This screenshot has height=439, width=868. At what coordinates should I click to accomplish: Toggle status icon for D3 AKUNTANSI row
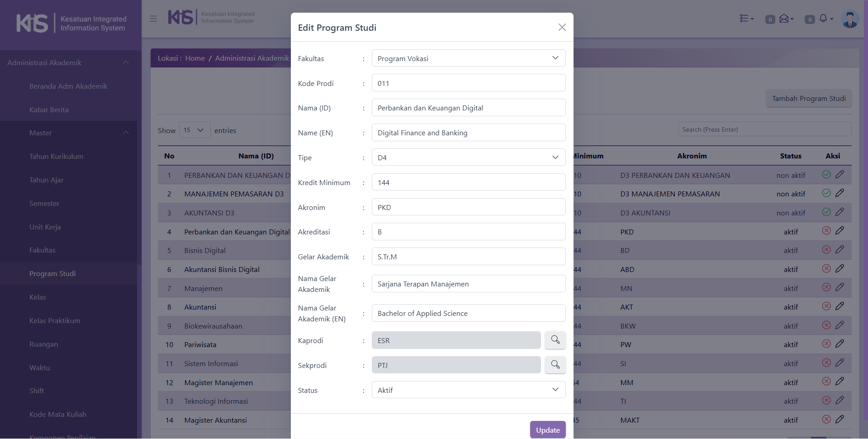pyautogui.click(x=826, y=212)
